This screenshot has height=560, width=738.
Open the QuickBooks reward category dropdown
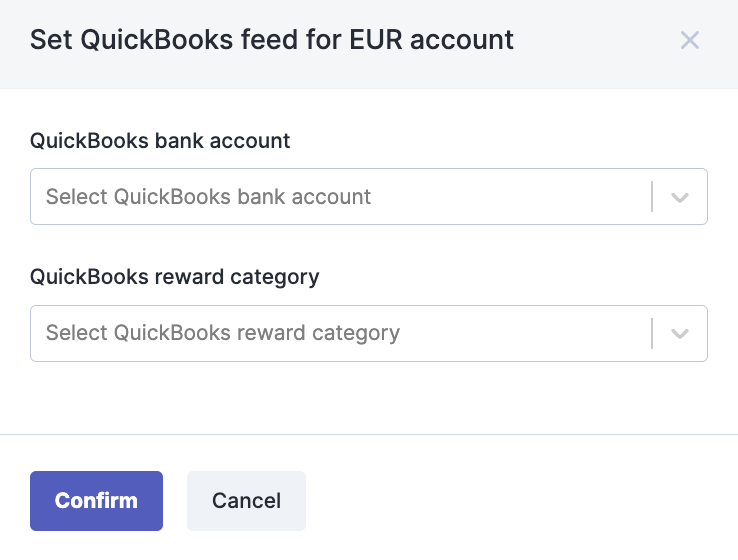tap(368, 333)
